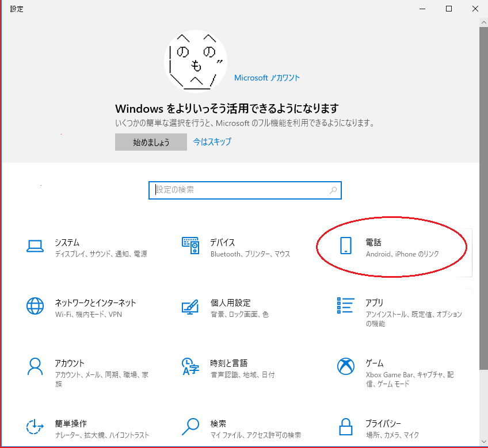Click 'Bluetooth、プリンター、マウス' description
Screen dimensions: 488x448
click(x=250, y=254)
